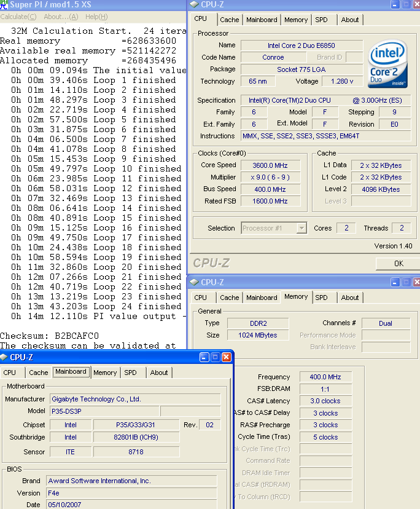
Task: Click the Code Name field Conroe
Action: (x=273, y=57)
